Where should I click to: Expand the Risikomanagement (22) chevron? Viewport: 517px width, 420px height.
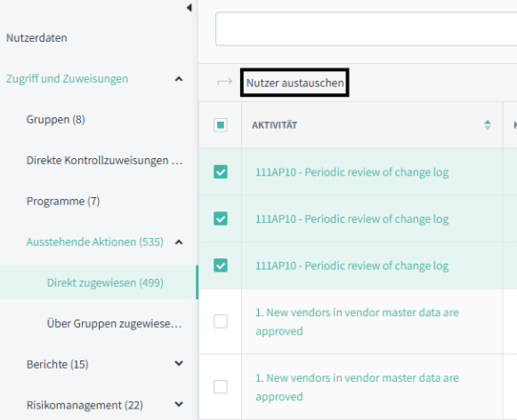point(179,404)
